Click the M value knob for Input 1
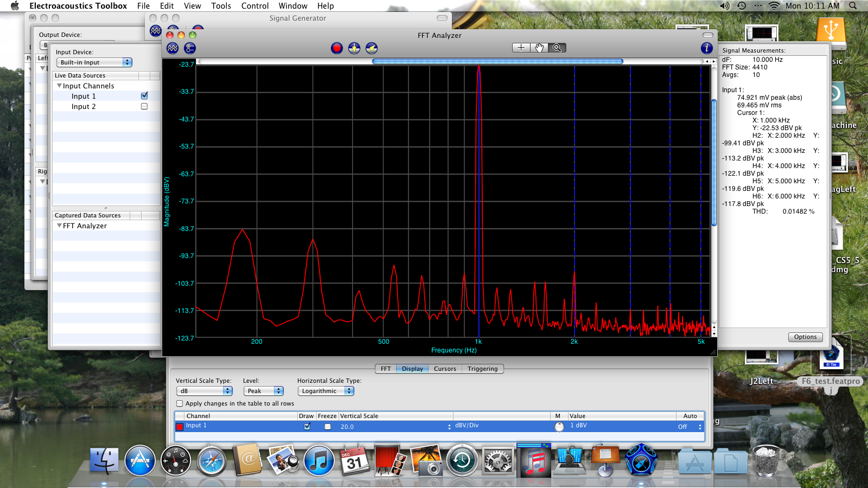Image resolution: width=868 pixels, height=488 pixels. [559, 427]
